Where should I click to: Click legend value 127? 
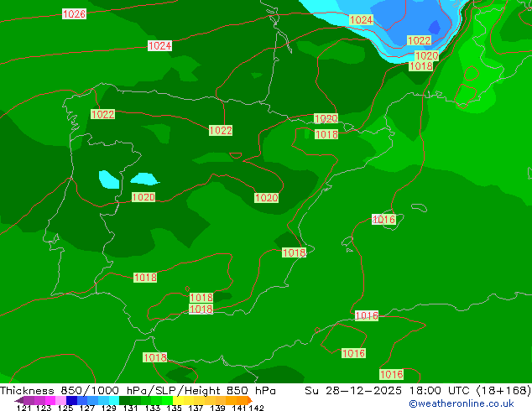[87, 408]
